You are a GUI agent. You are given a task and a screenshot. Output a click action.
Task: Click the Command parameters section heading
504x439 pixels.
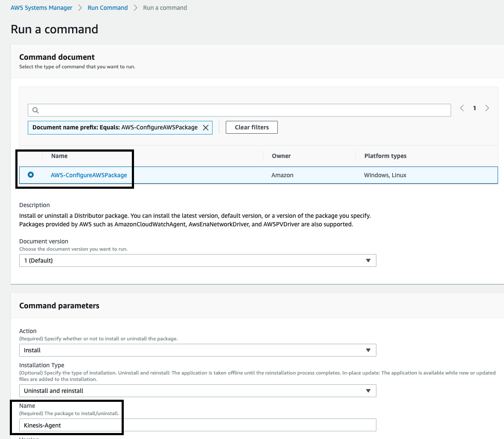point(59,305)
